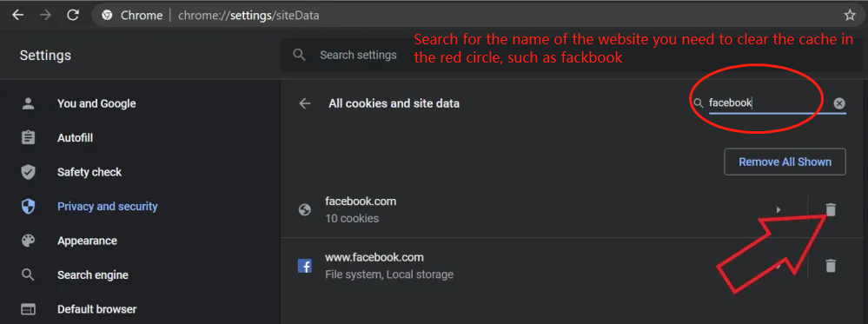Viewport: 868px width, 324px height.
Task: Clear the facebook search field with X icon
Action: (x=839, y=103)
